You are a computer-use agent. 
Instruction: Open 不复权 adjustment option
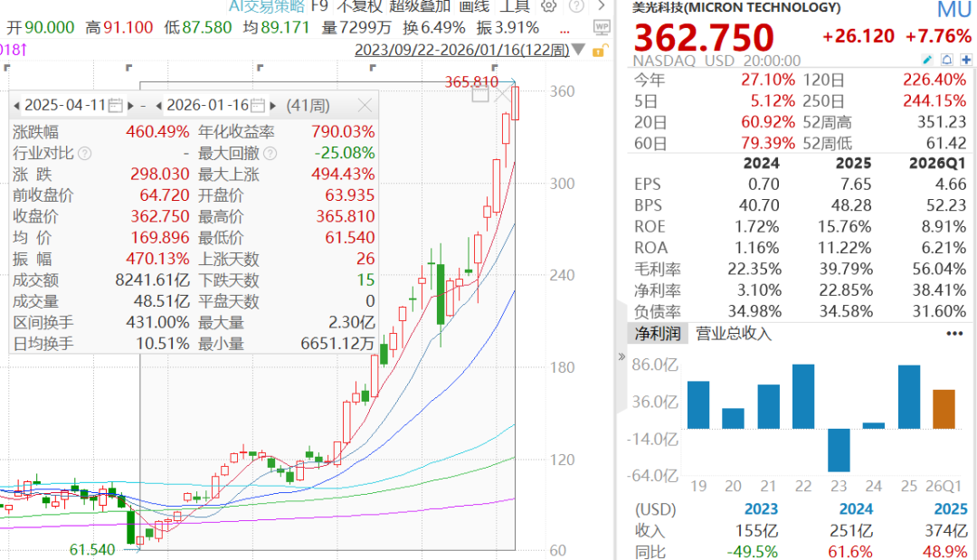click(359, 5)
